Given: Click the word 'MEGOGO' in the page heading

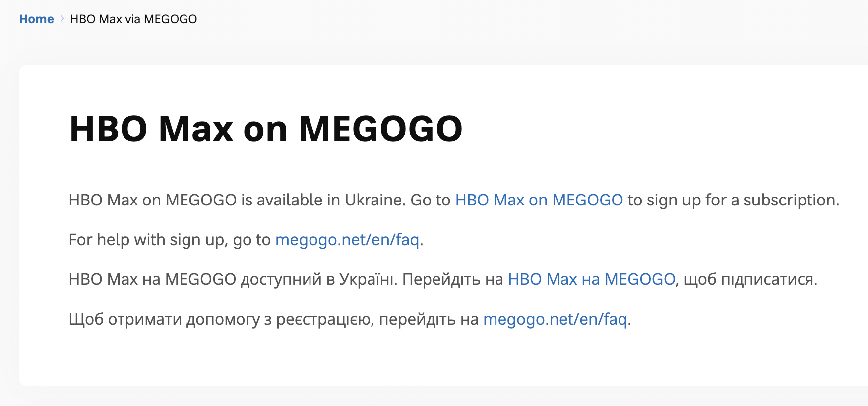Looking at the screenshot, I should pos(380,129).
